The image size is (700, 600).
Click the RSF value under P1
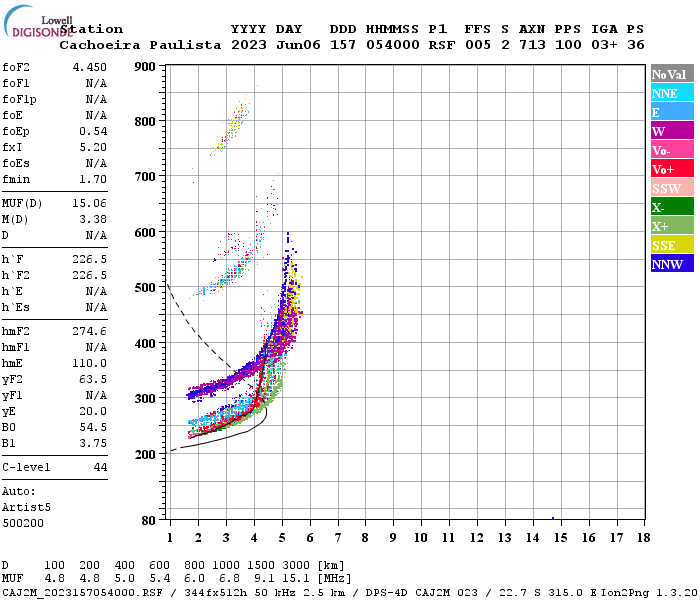(x=442, y=45)
